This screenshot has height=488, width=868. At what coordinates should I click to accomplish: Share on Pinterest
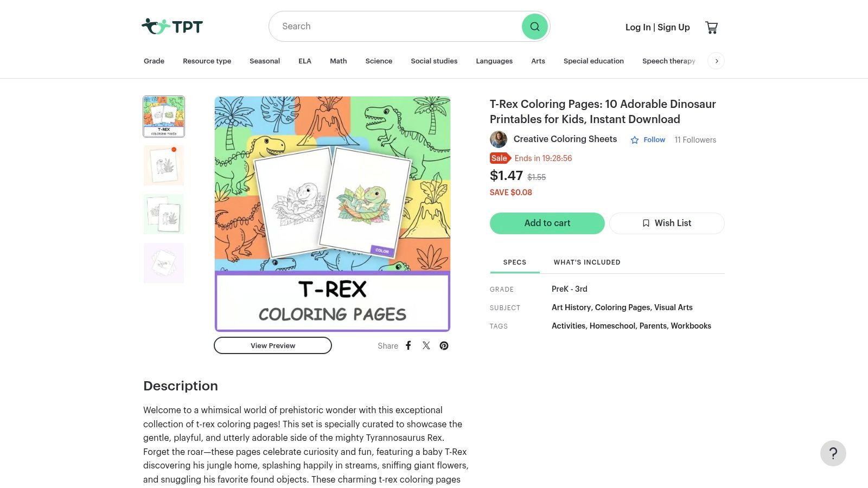(444, 345)
